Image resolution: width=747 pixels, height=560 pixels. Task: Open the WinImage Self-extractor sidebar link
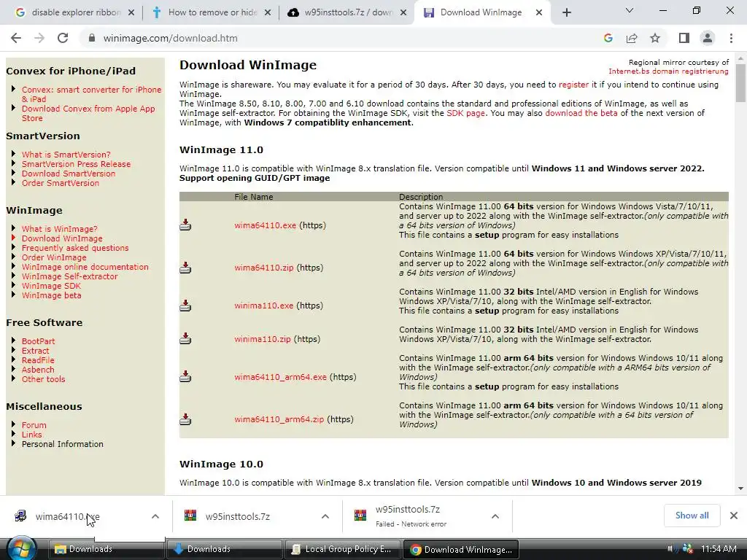pos(69,276)
